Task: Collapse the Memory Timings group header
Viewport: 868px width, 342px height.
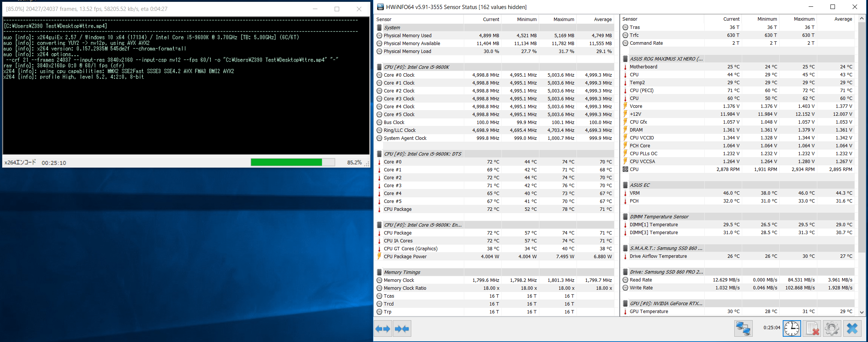Action: pyautogui.click(x=379, y=272)
